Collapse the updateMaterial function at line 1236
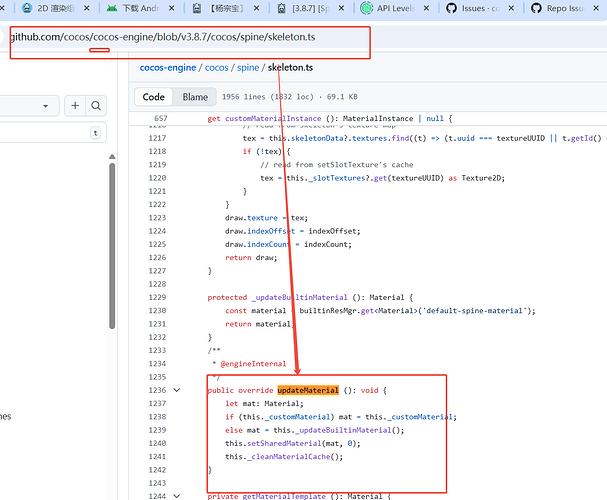This screenshot has height=500, width=607. tap(178, 390)
